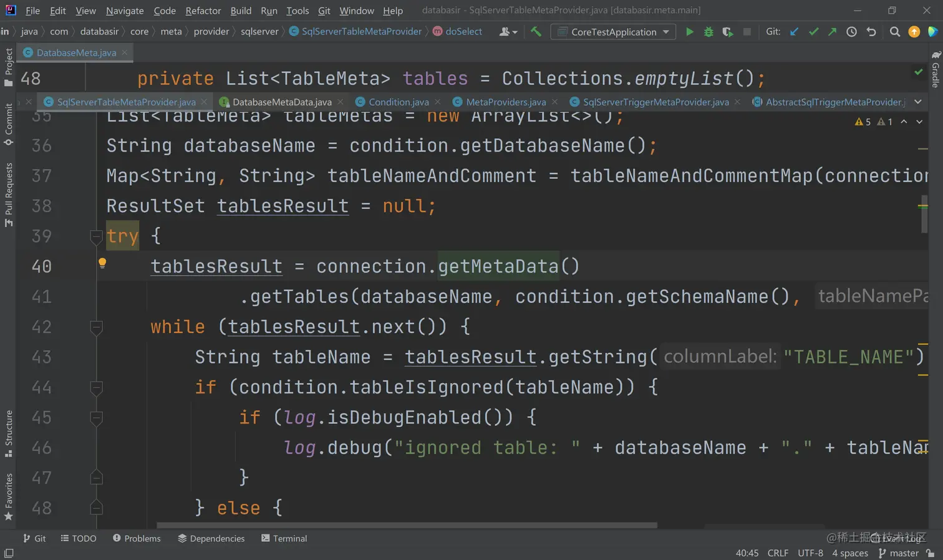Image resolution: width=943 pixels, height=560 pixels.
Task: Click the colorful plugin icon beside the update icon
Action: 933,32
